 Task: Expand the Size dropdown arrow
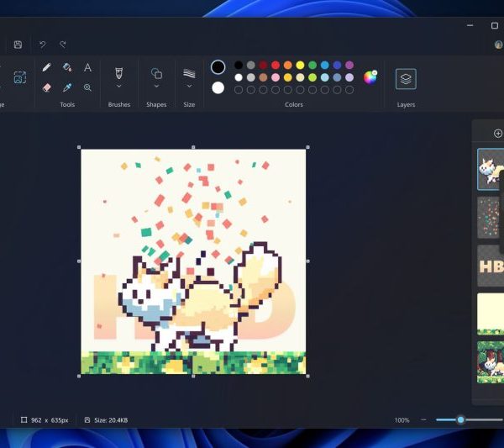pyautogui.click(x=189, y=87)
